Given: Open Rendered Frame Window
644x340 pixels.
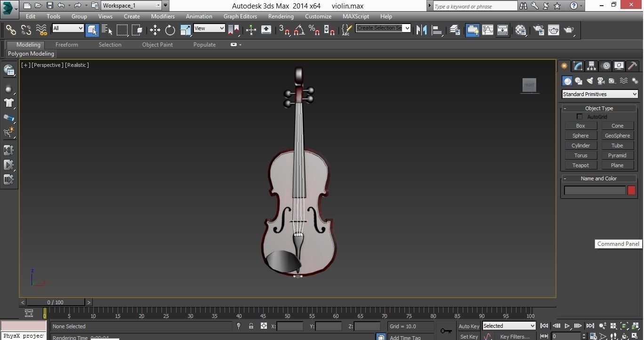Looking at the screenshot, I should (554, 30).
